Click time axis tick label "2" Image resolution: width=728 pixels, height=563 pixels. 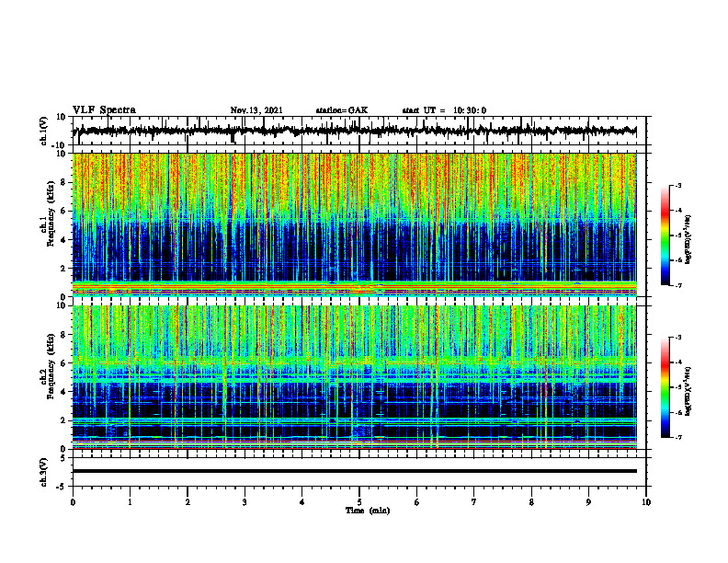click(188, 502)
